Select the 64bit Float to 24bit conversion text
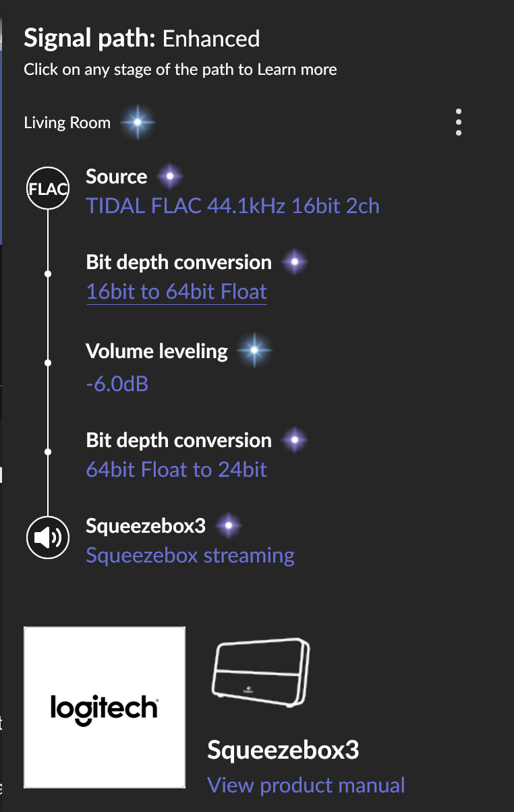 coord(176,469)
